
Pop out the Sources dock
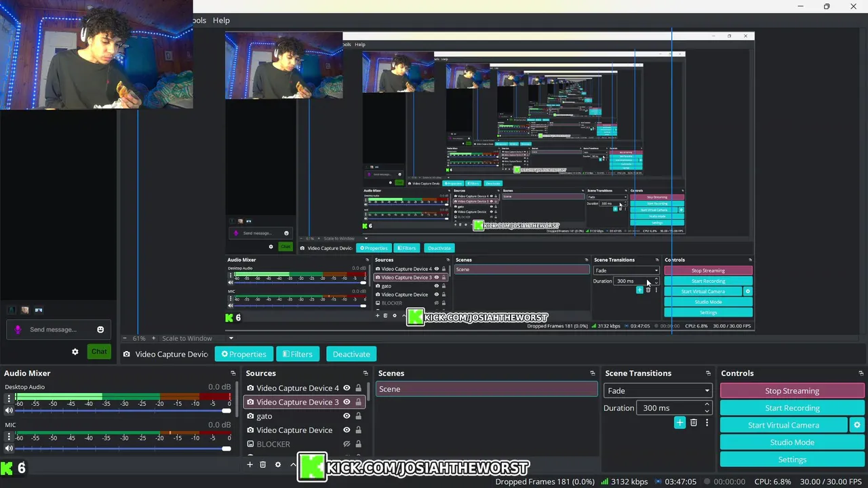tap(366, 373)
